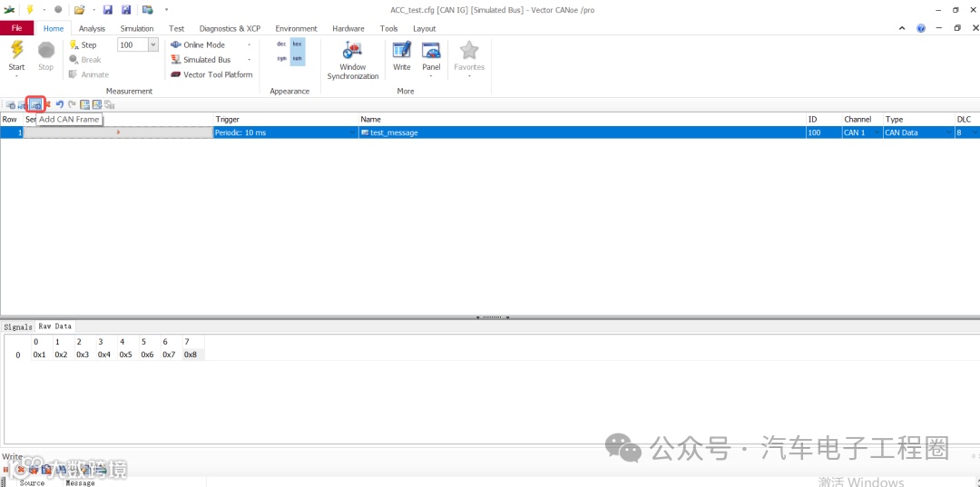This screenshot has width=980, height=487.
Task: Select the Raw Data tab
Action: 55,326
